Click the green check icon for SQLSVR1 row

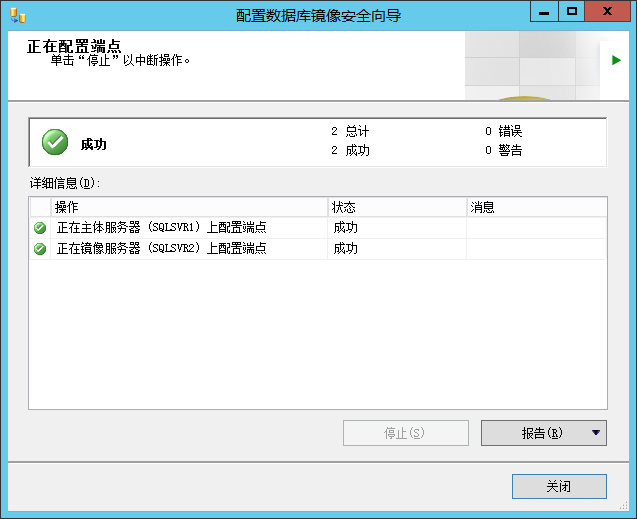[x=40, y=228]
